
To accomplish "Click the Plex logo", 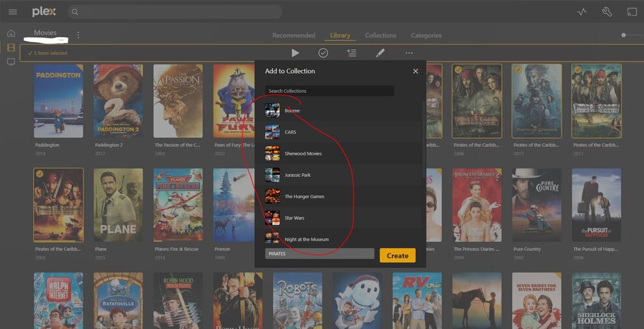I will click(x=44, y=12).
